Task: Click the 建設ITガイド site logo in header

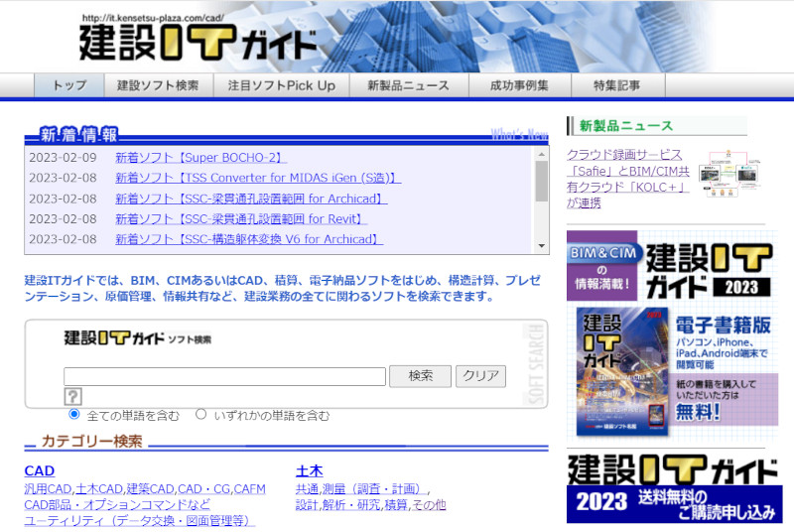Action: [x=198, y=44]
